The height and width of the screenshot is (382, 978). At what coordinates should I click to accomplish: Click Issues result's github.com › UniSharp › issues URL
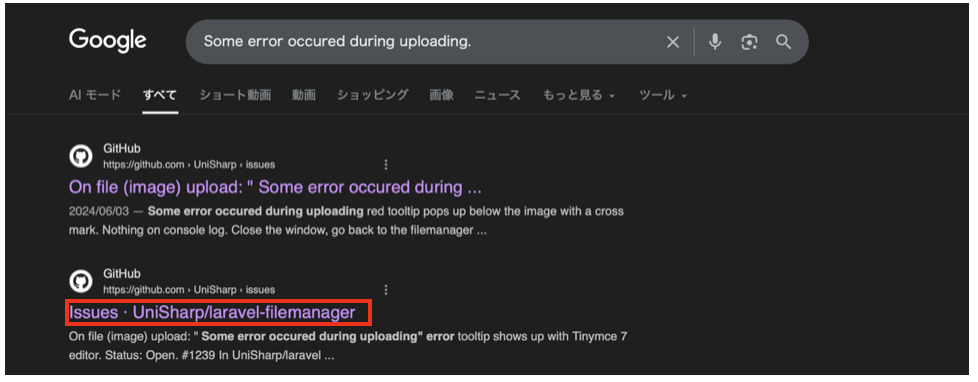[189, 290]
